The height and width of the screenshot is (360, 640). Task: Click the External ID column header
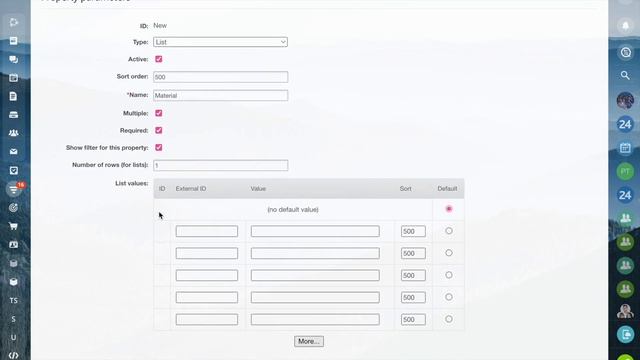click(x=191, y=189)
